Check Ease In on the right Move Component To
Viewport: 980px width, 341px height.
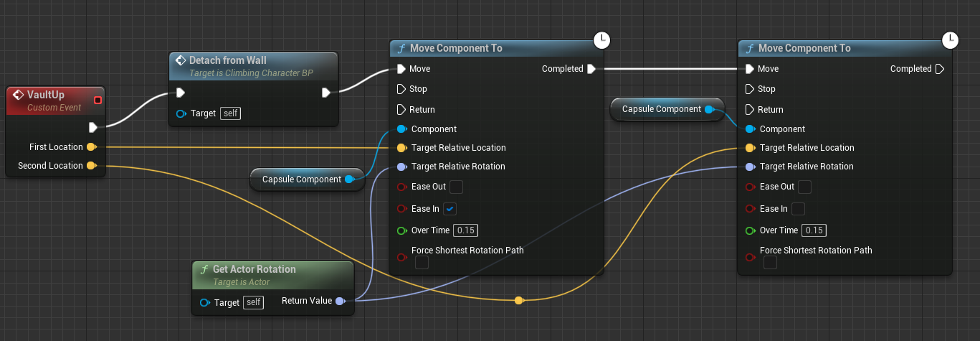pyautogui.click(x=798, y=209)
